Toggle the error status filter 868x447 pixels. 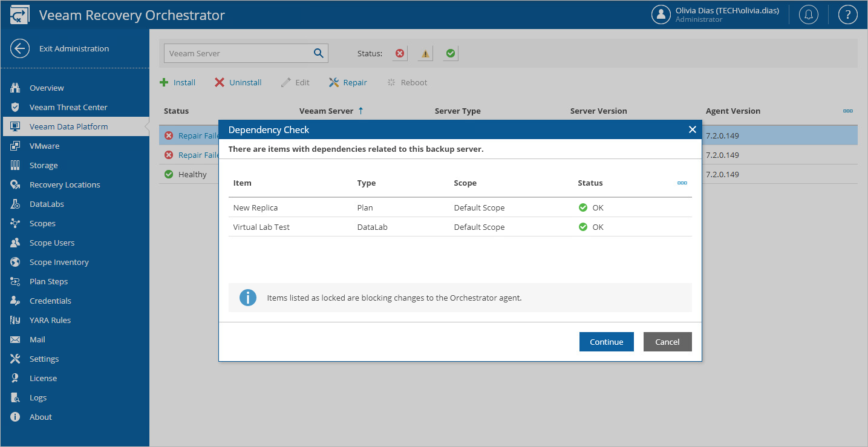(400, 53)
